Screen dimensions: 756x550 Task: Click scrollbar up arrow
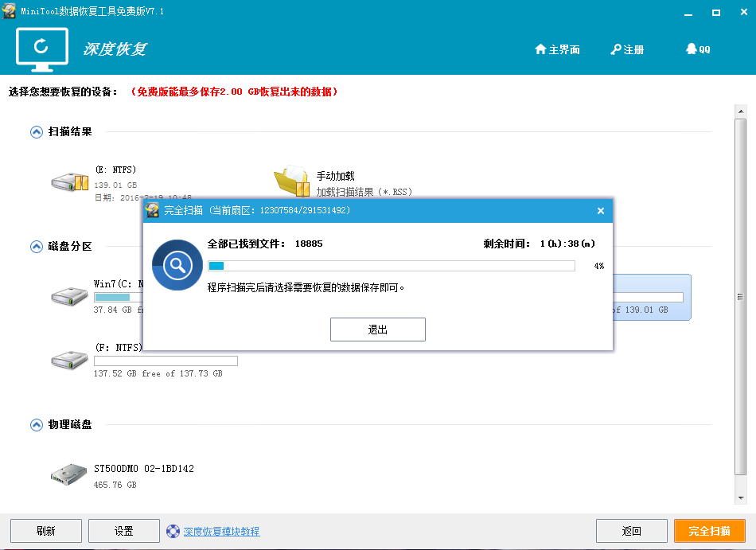click(x=741, y=111)
